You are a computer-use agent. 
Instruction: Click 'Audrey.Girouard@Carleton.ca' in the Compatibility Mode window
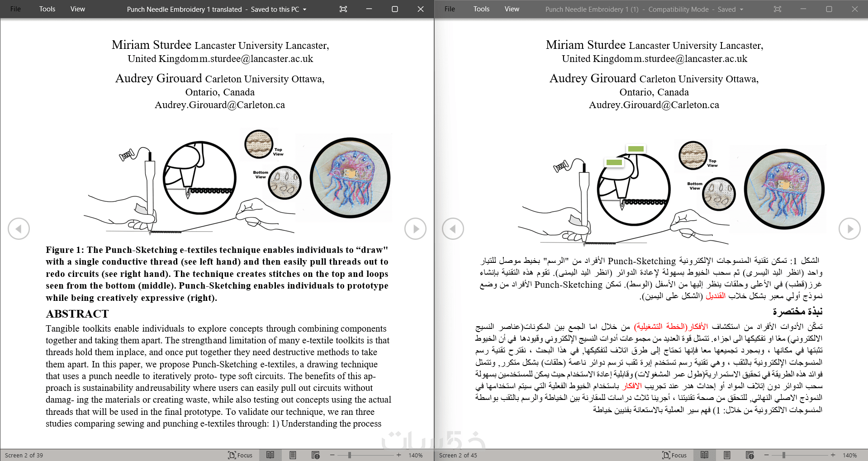(654, 105)
